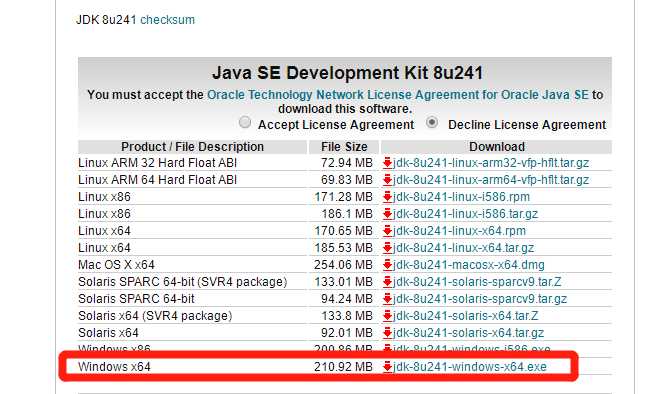Download jdk-8u241-solaris-x64.tar.gz
The width and height of the screenshot is (671, 394).
point(469,332)
